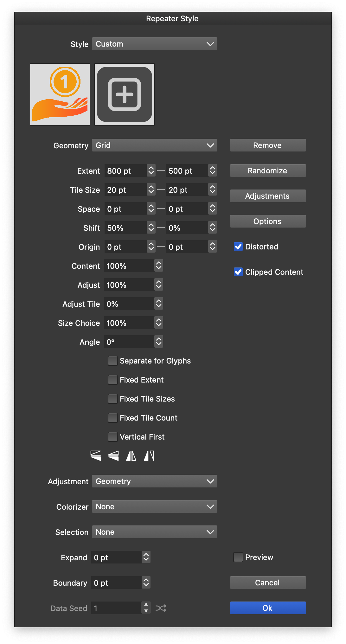Select the coin-in-hand tile thumbnail

tap(60, 94)
